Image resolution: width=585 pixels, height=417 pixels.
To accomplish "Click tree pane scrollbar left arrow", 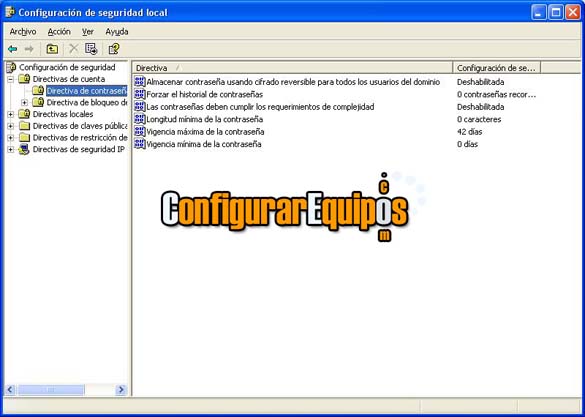I will pyautogui.click(x=10, y=390).
